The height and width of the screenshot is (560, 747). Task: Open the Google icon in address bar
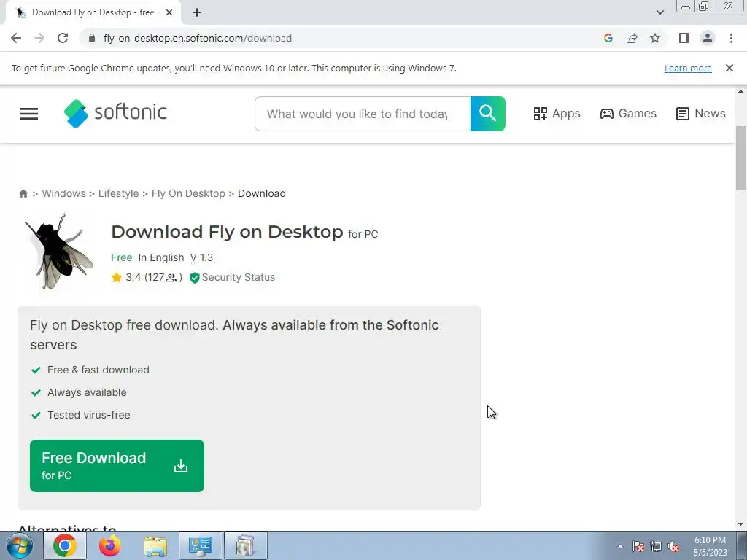(x=608, y=38)
